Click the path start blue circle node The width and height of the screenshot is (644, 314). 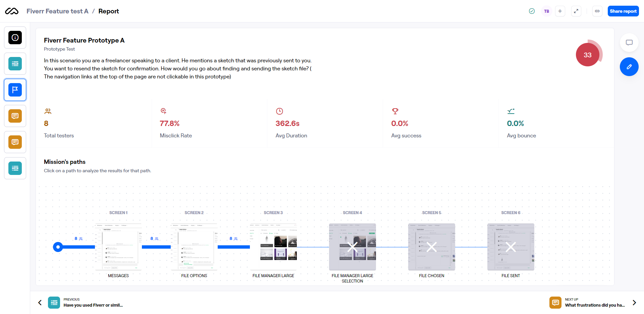click(x=58, y=247)
